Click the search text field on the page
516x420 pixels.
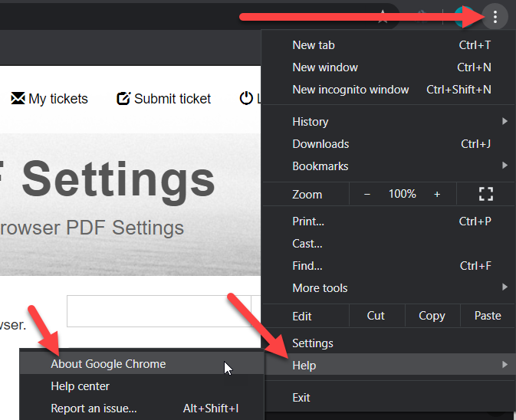156,311
